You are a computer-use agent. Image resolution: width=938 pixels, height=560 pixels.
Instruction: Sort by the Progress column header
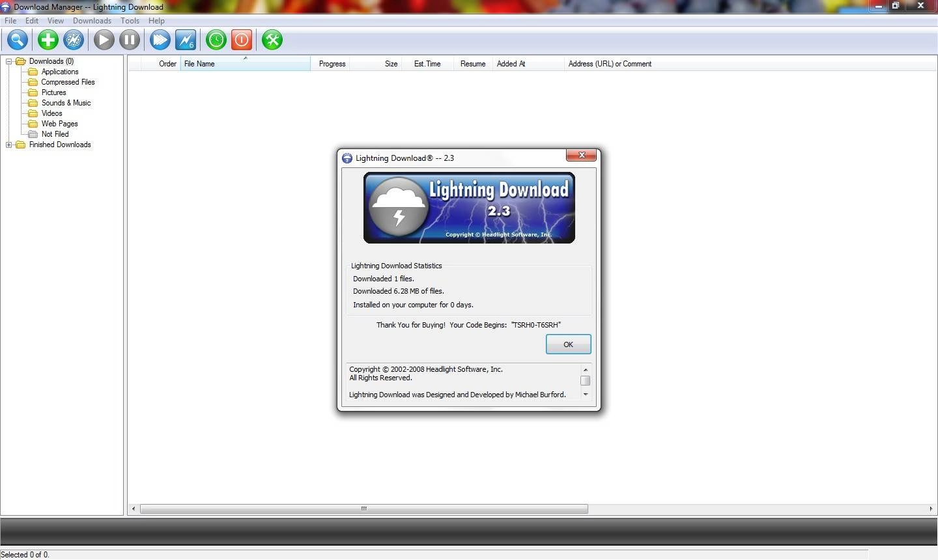click(330, 64)
